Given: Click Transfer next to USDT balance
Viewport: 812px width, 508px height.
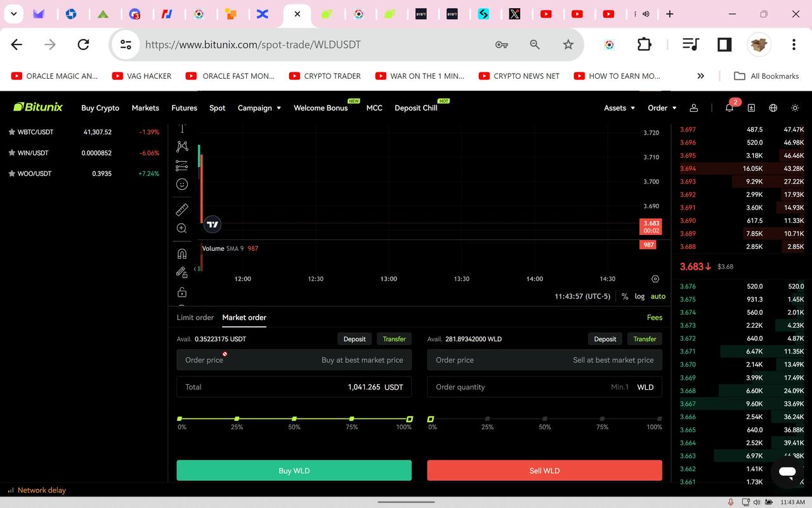Looking at the screenshot, I should click(x=394, y=339).
